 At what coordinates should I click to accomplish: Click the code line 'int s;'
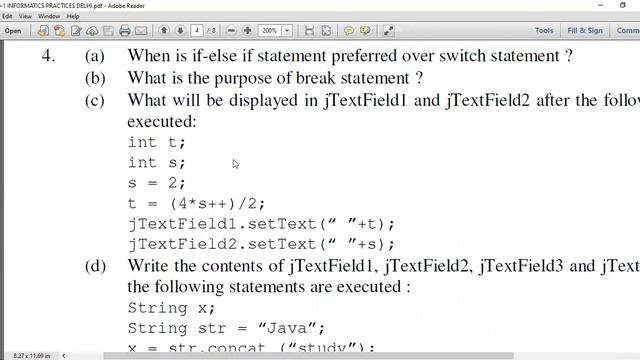(157, 163)
